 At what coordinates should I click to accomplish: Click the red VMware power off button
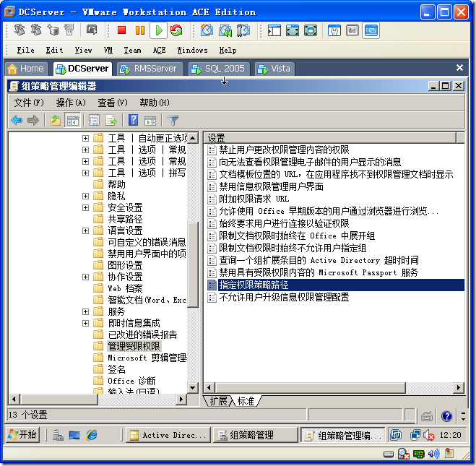pos(122,30)
